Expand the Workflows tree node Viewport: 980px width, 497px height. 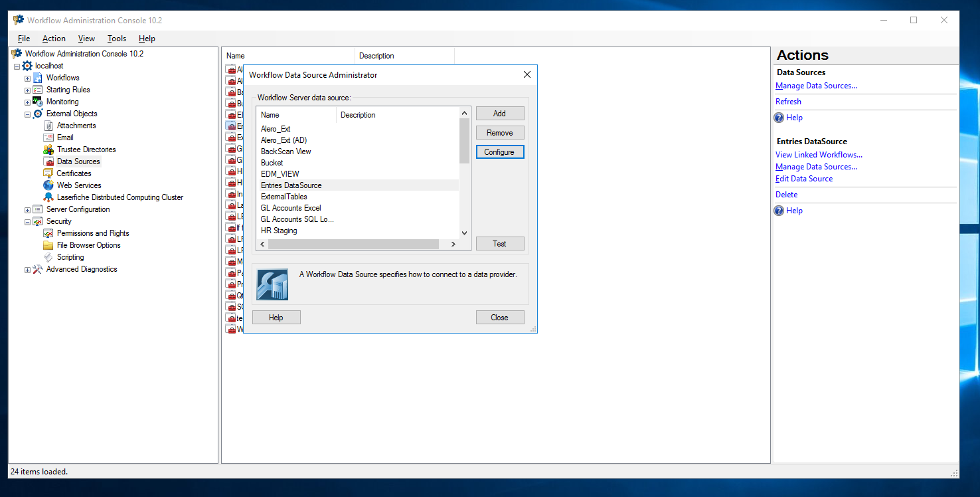coord(27,78)
